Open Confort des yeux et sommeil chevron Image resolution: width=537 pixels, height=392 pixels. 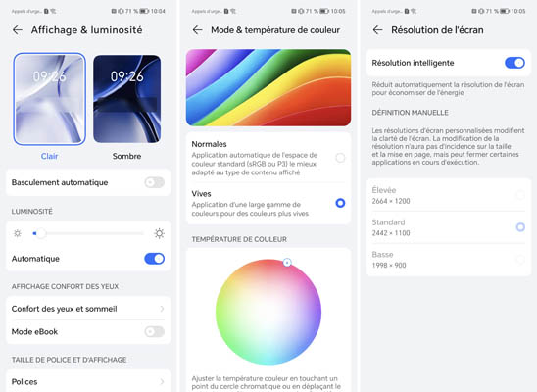click(x=162, y=309)
